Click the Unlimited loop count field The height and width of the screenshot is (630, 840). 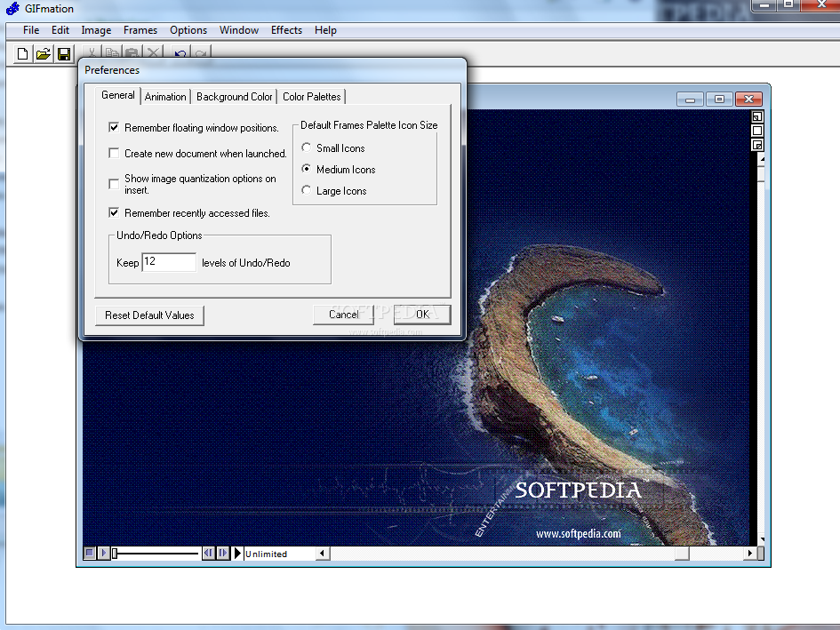pos(280,554)
